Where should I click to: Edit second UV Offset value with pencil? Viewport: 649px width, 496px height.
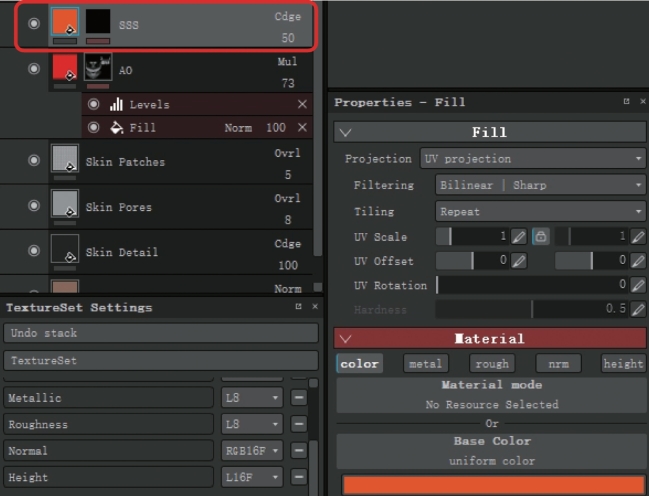638,261
